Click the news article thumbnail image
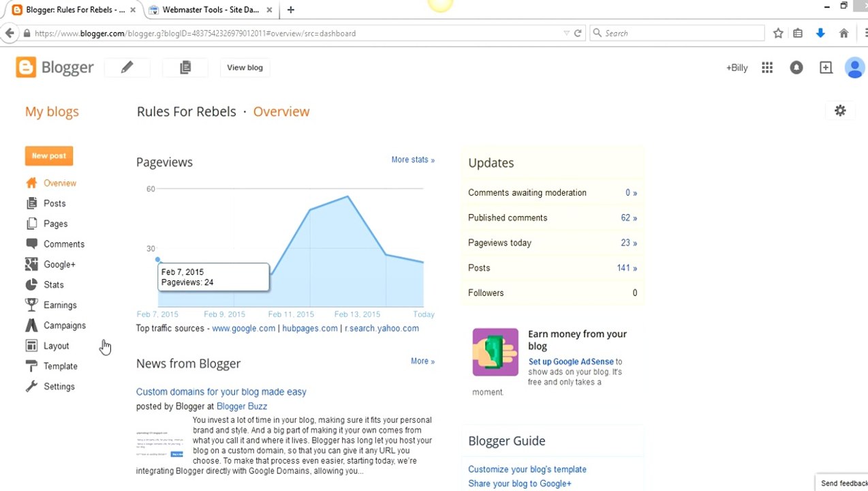This screenshot has width=868, height=491. [x=159, y=443]
